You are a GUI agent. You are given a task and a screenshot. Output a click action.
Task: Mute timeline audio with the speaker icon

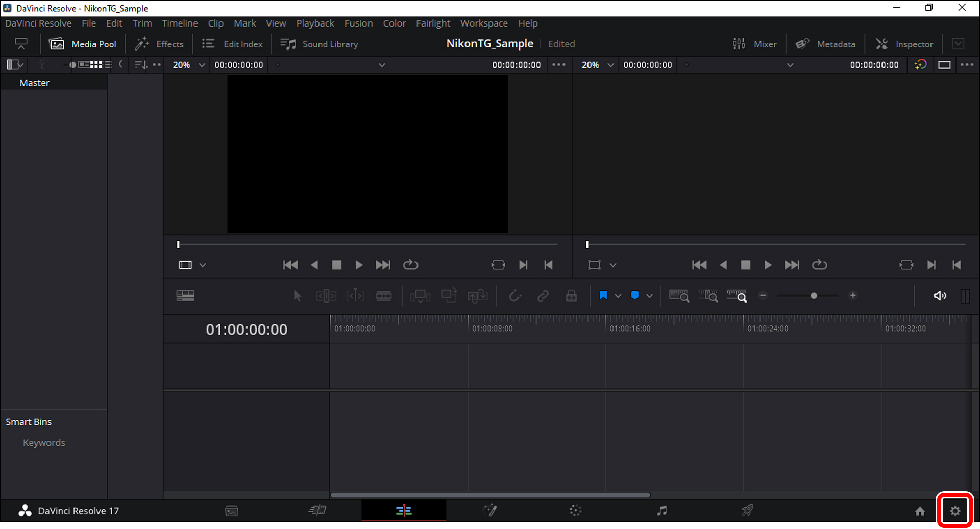(940, 296)
